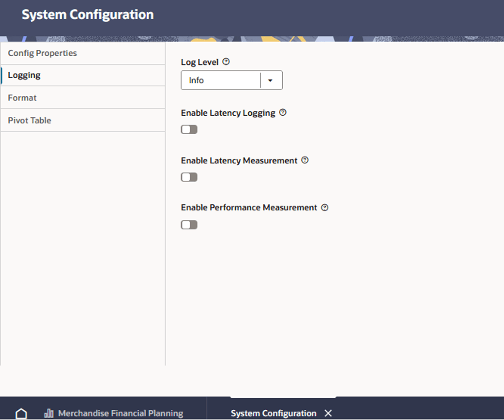504x420 pixels.
Task: Select System Configuration bottom tab
Action: click(274, 413)
